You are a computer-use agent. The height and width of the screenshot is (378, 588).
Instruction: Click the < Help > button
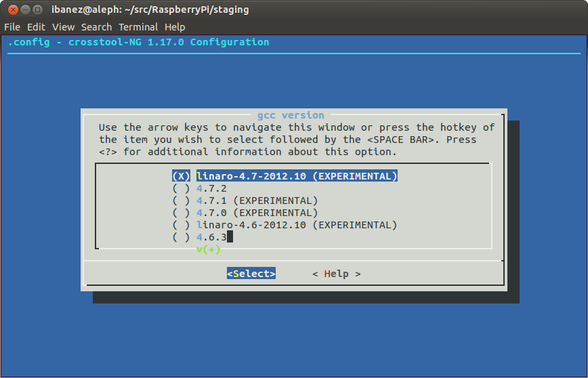(337, 274)
